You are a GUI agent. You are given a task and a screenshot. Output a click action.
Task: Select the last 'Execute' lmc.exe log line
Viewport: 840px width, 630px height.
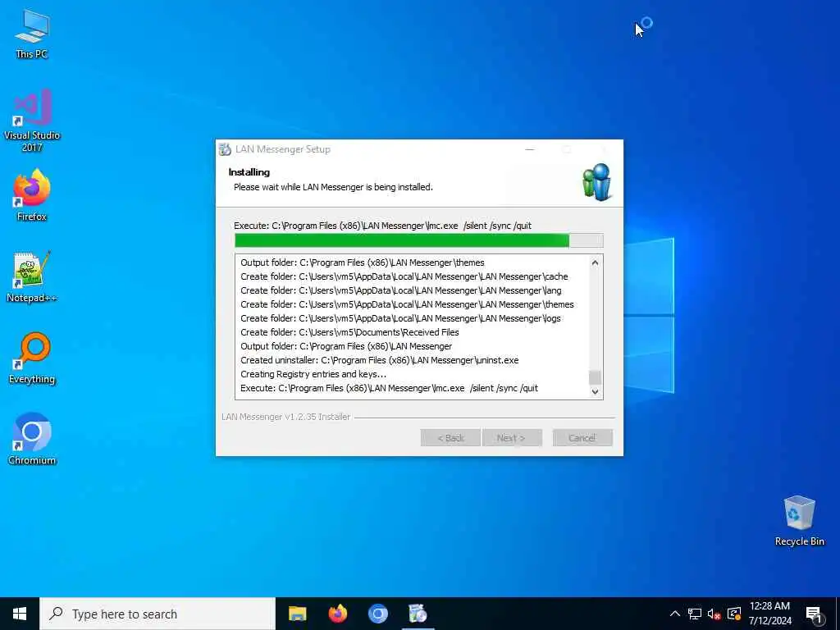click(x=389, y=388)
